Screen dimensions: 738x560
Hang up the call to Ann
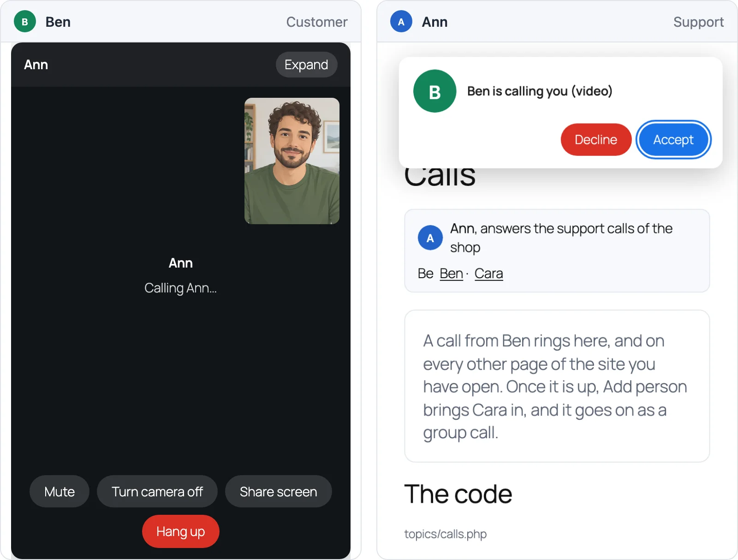181,531
